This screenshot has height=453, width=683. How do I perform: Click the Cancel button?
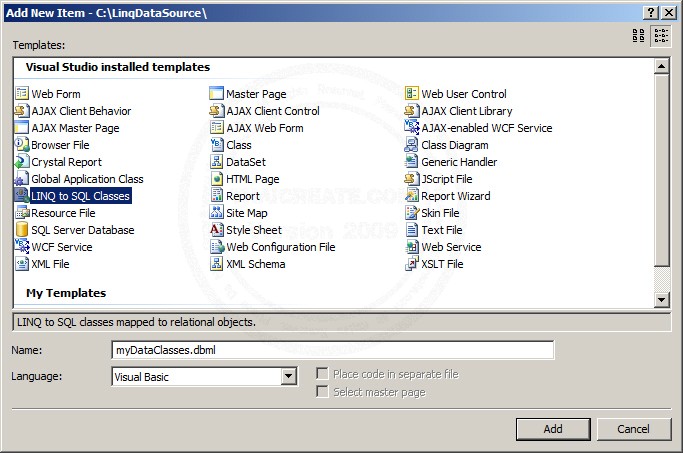pos(634,429)
